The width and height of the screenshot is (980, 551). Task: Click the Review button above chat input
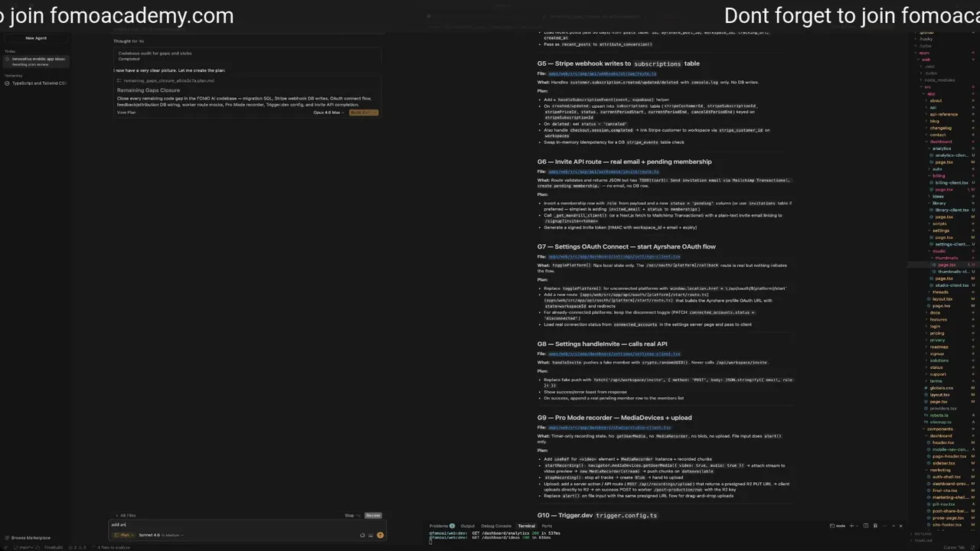click(x=373, y=515)
